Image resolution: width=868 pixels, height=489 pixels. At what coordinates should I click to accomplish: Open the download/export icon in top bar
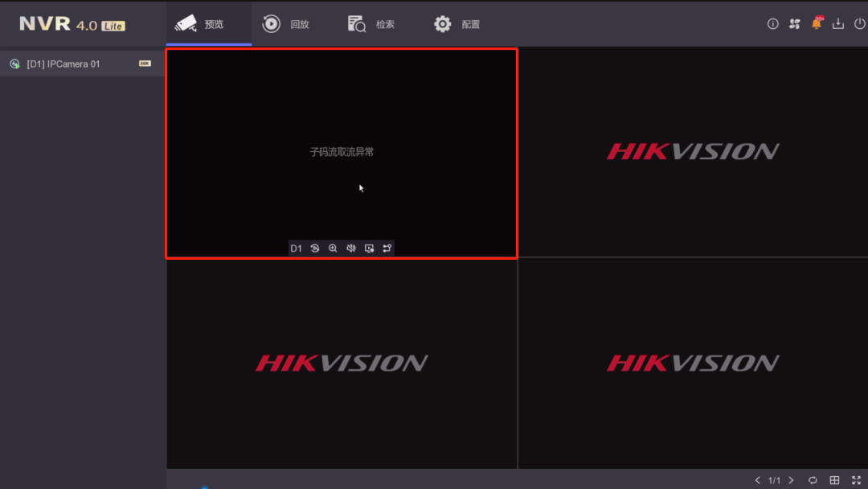coord(838,23)
